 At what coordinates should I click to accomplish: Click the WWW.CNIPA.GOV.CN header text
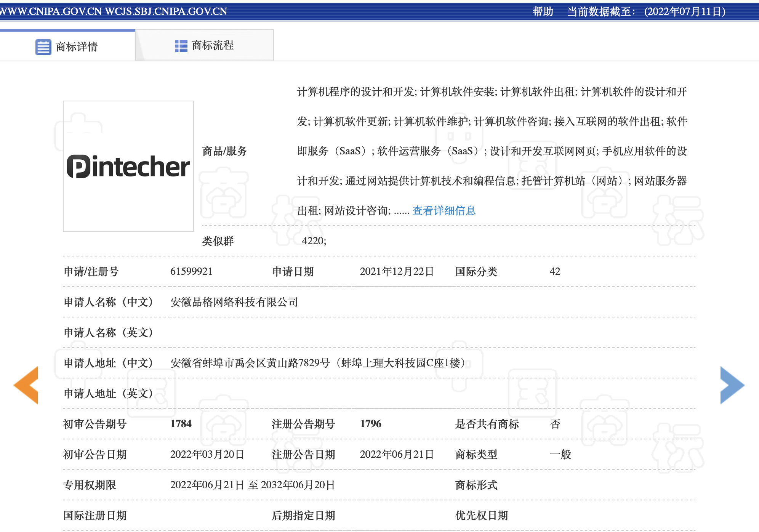point(51,11)
